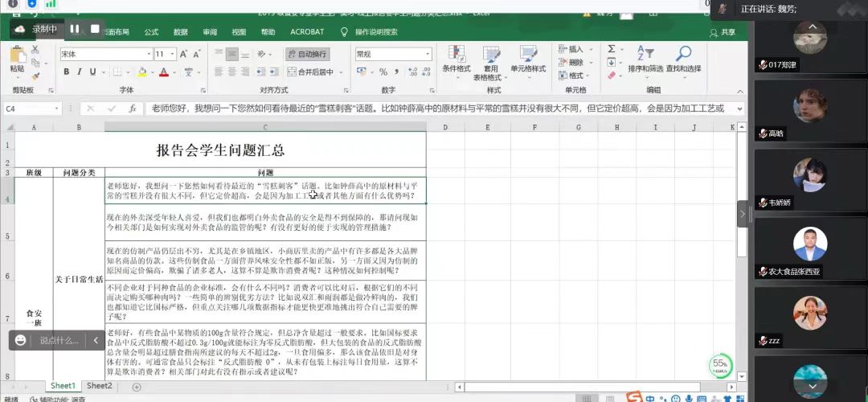Click the fill color bucket icon
Screen dimensions: 868x402
click(x=142, y=72)
